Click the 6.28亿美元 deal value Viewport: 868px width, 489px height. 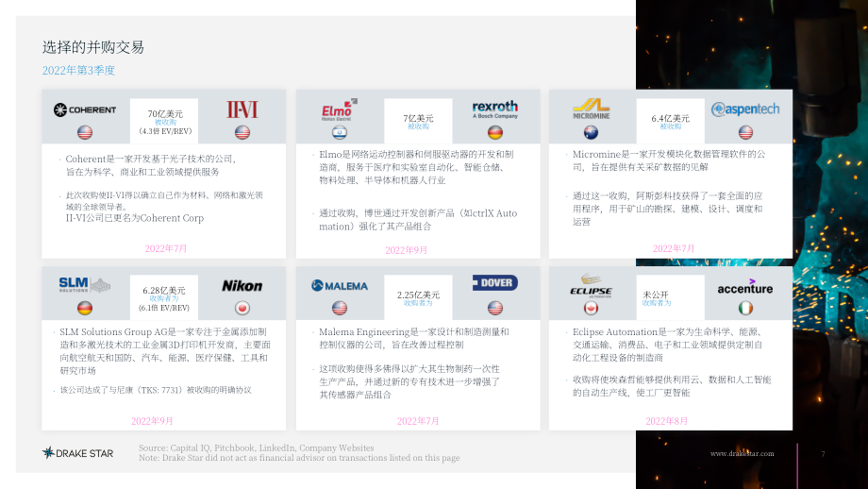(x=164, y=290)
